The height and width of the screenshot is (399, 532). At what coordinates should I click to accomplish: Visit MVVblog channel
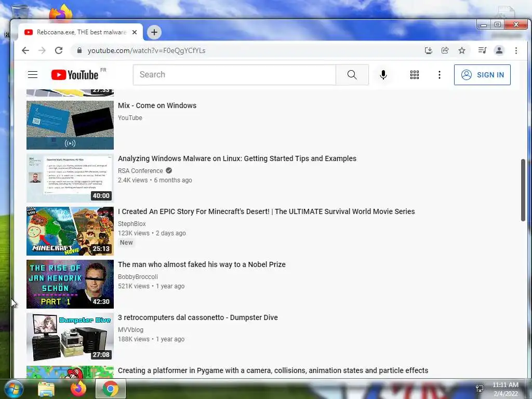(x=130, y=329)
